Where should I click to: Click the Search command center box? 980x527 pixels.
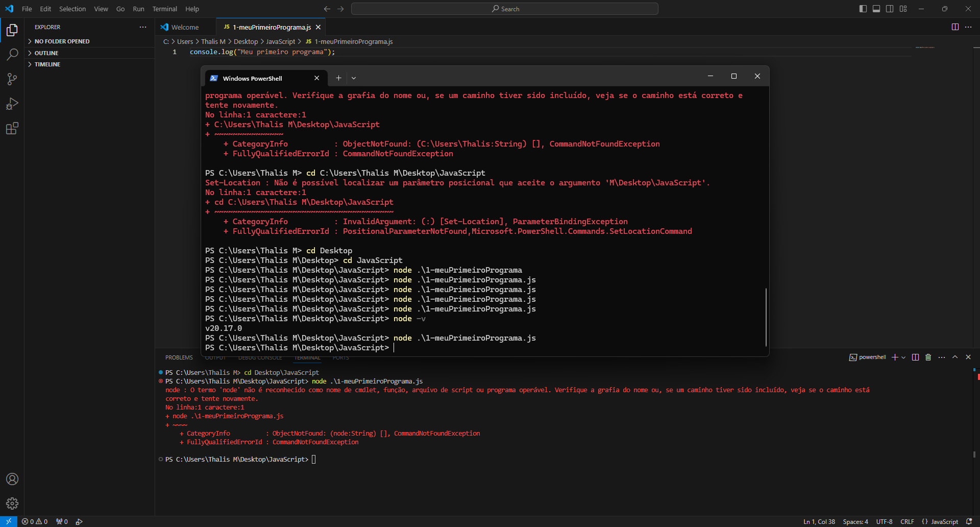pyautogui.click(x=505, y=9)
